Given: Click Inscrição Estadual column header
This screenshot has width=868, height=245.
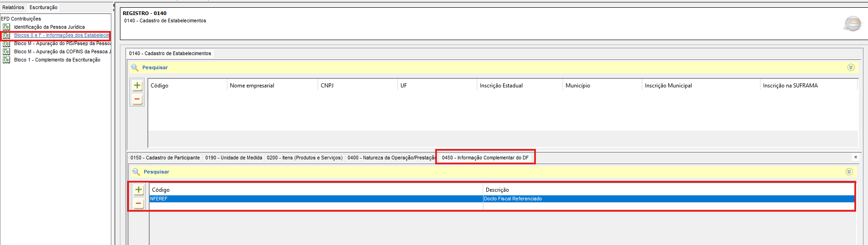Looking at the screenshot, I should (520, 85).
